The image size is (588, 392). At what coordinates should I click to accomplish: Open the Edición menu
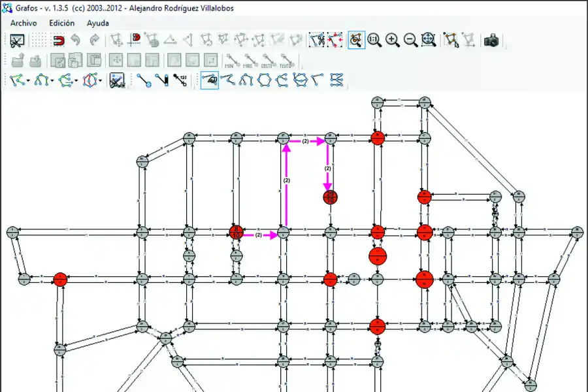[62, 23]
